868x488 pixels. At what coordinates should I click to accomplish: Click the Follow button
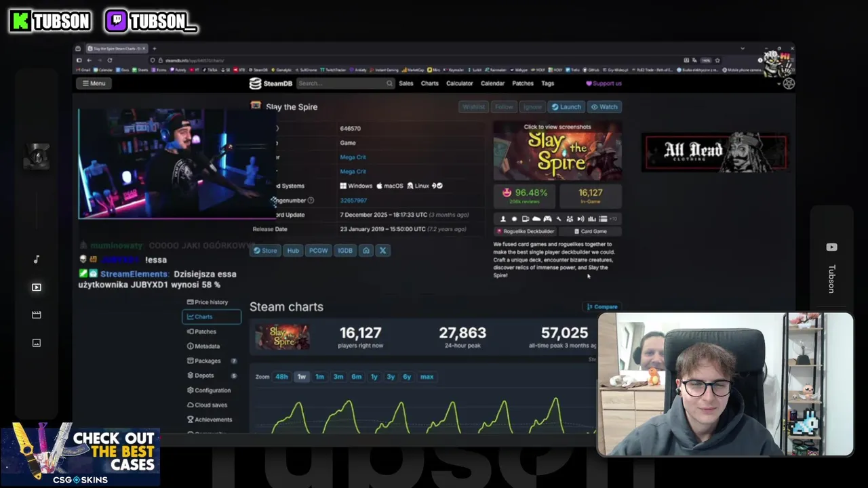pyautogui.click(x=504, y=106)
